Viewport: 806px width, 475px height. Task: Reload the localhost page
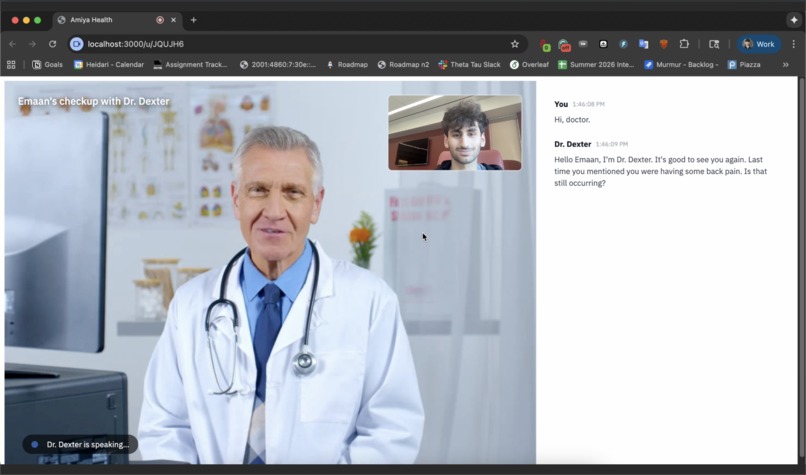(52, 44)
